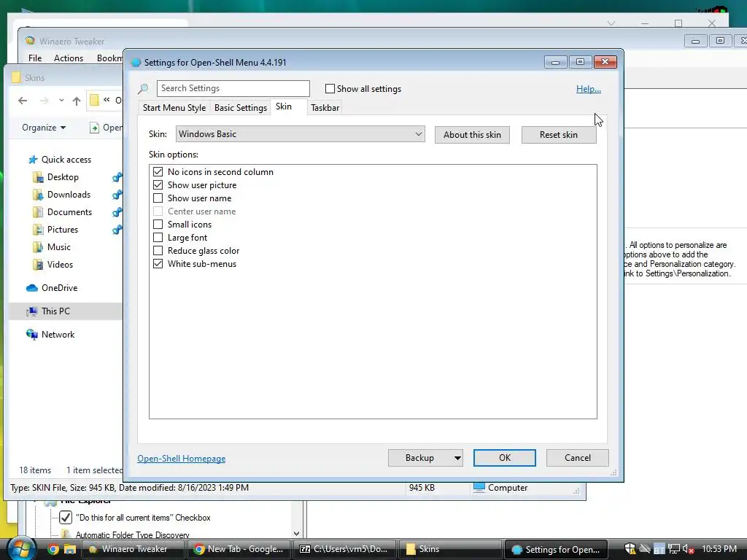The image size is (747, 560).
Task: Enable Small icons option
Action: point(158,225)
